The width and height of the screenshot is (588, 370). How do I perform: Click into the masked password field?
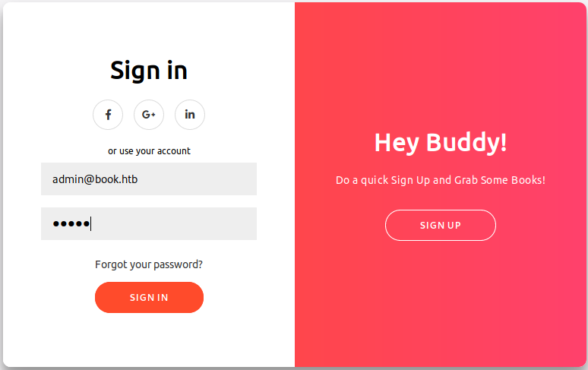click(x=149, y=224)
